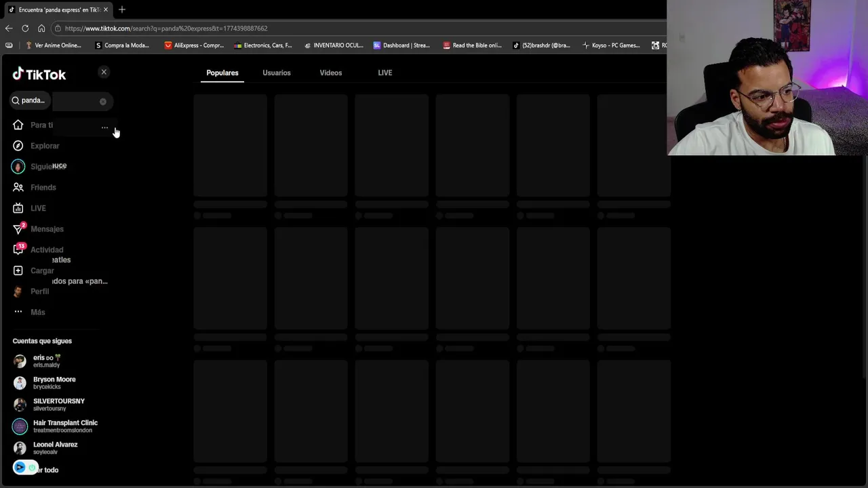Open the '(52)brashdr' TikTok bookmark
Image resolution: width=868 pixels, height=488 pixels.
541,45
